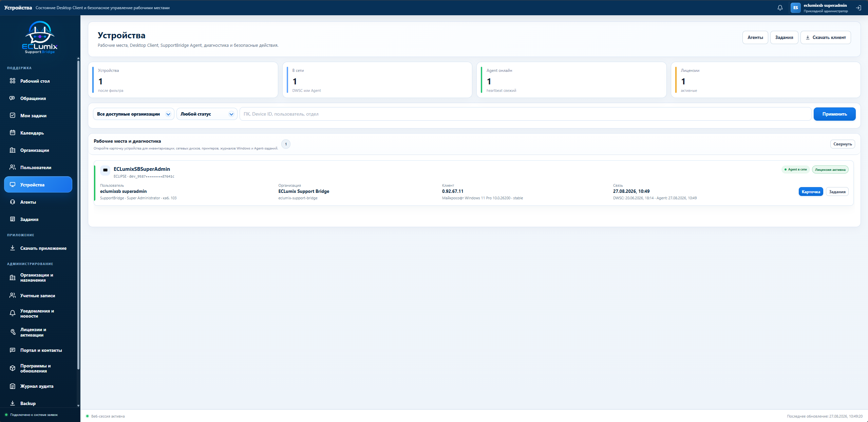868x422 pixels.
Task: Click the Портал и контакты message icon
Action: click(13, 350)
